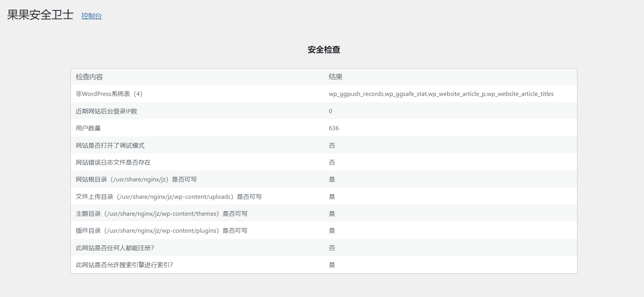Click the 检查内容 column header

[89, 77]
